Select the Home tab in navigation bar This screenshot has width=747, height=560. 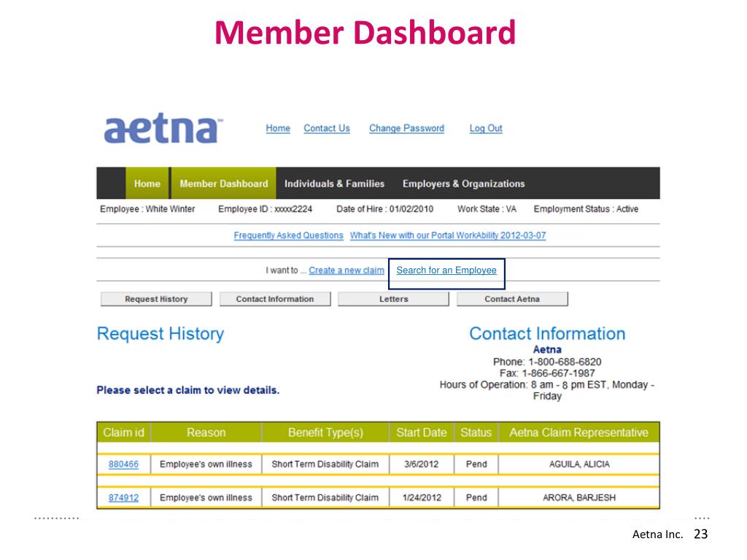[147, 183]
